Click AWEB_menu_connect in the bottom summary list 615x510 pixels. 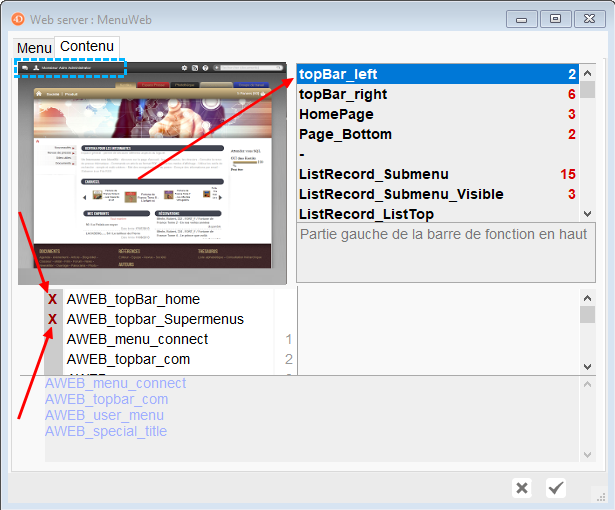[115, 383]
